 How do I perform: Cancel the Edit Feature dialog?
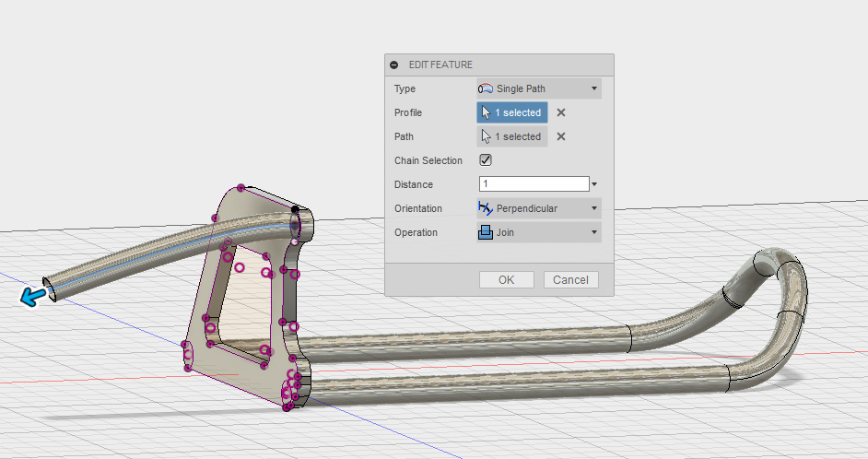[570, 279]
